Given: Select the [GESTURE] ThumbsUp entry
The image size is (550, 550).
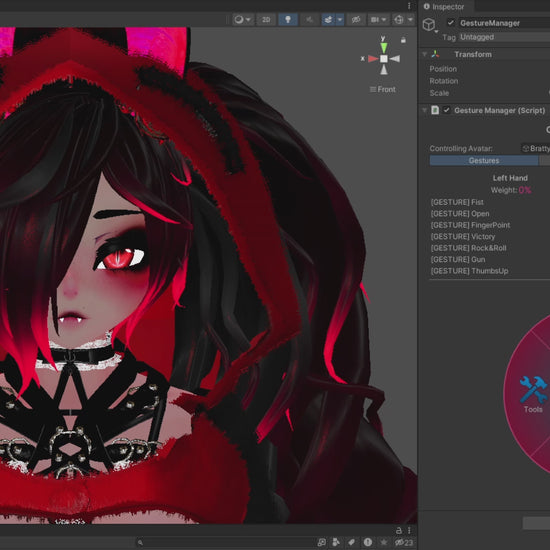Looking at the screenshot, I should point(469,271).
